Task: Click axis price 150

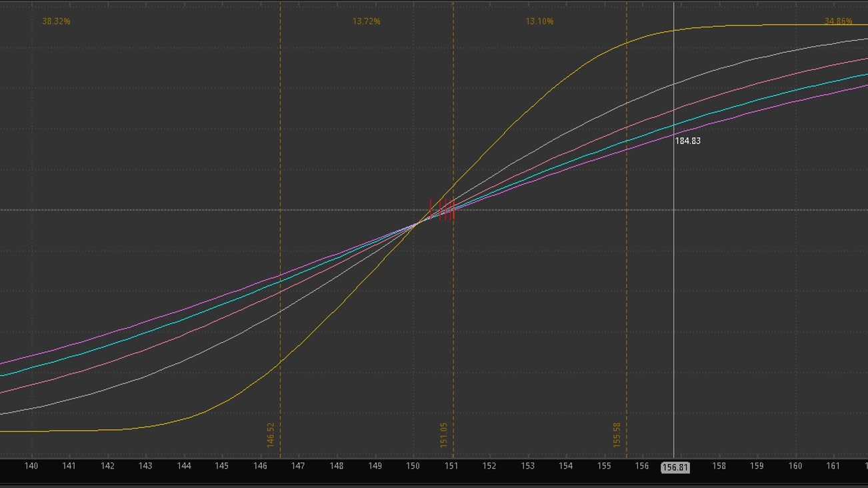Action: tap(413, 466)
